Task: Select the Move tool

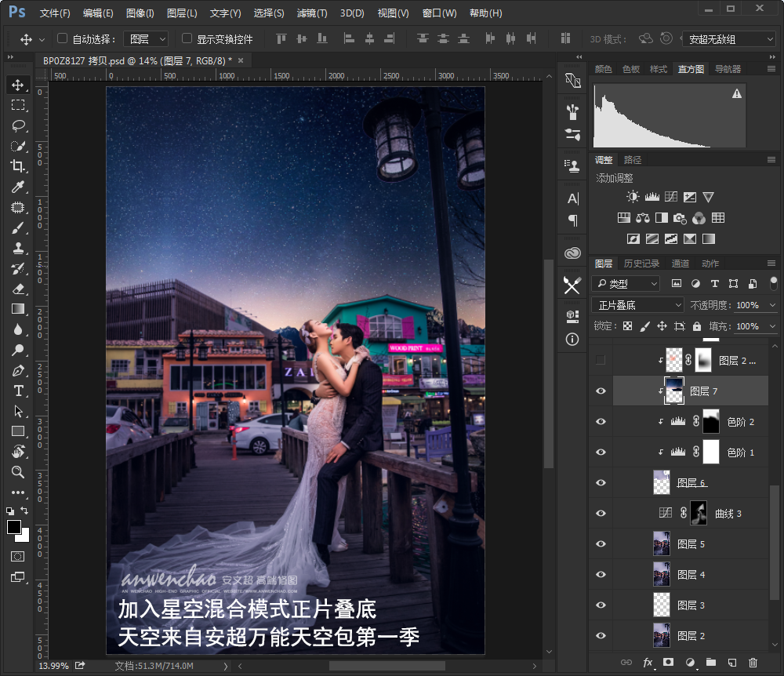Action: tap(18, 85)
